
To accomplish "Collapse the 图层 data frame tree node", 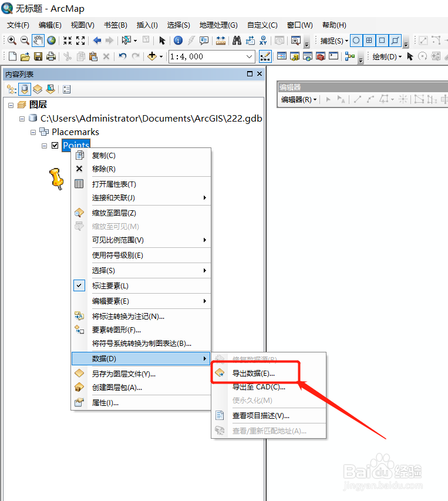I will point(11,105).
